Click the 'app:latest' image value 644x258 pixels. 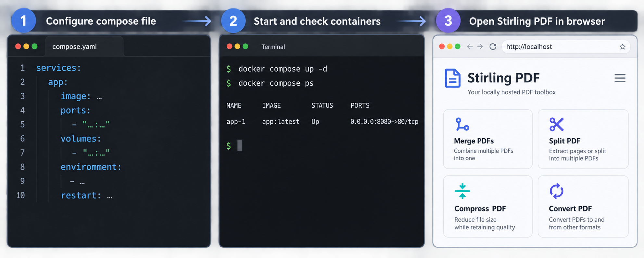click(x=281, y=122)
